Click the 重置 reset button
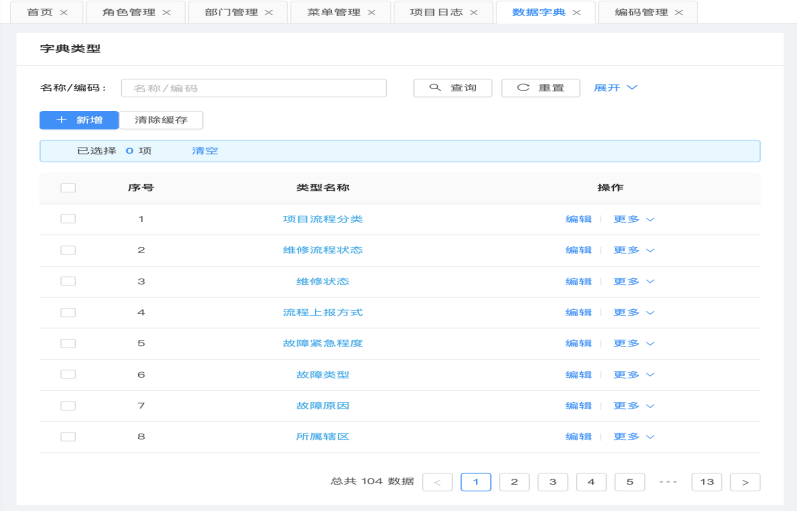797x511 pixels. [541, 88]
